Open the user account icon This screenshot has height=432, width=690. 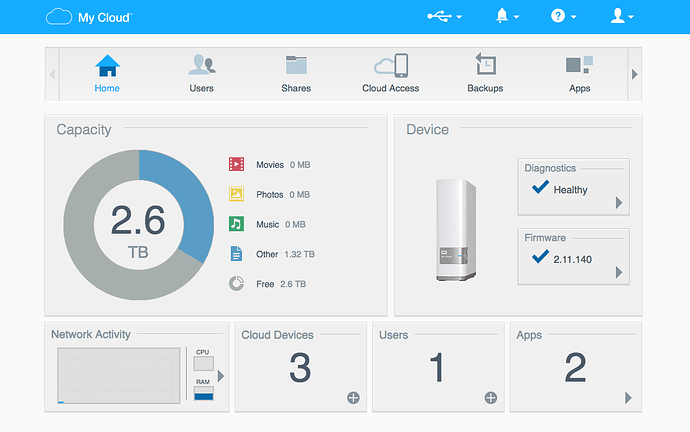point(617,16)
